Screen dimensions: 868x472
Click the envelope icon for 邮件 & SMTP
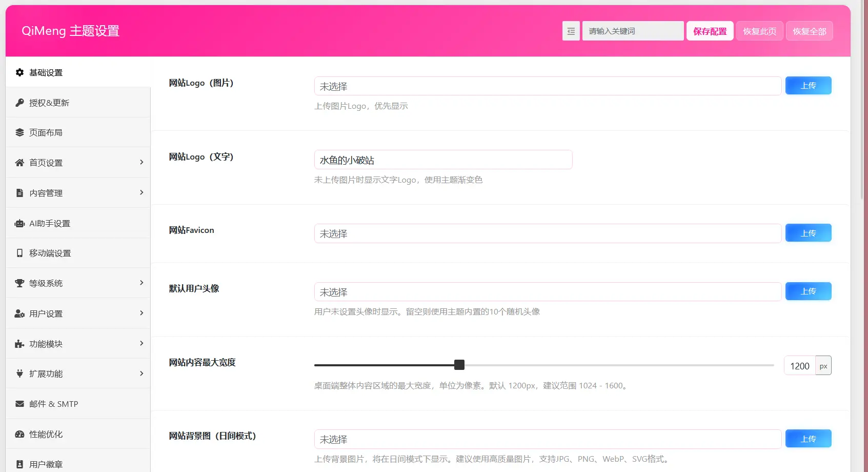[x=19, y=404]
